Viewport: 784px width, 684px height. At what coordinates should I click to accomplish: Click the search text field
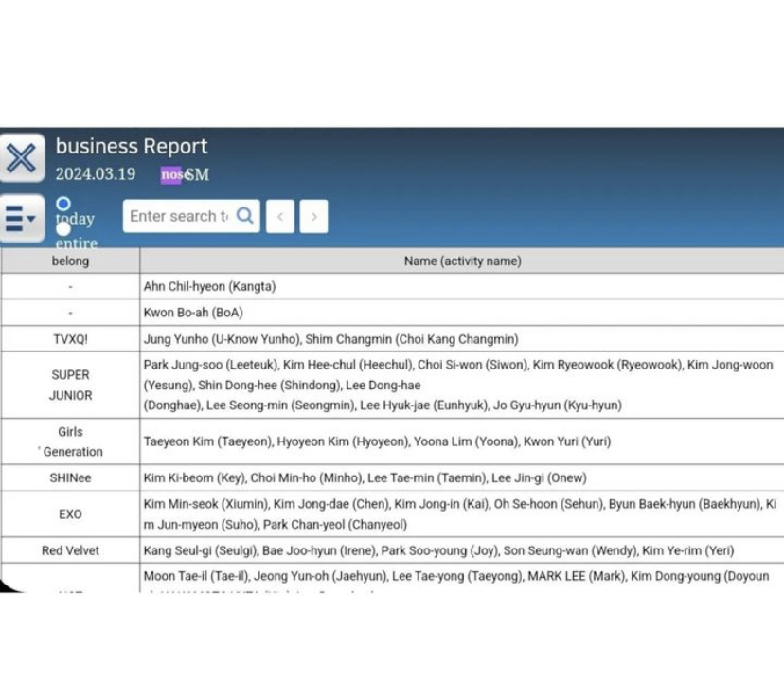tap(179, 216)
